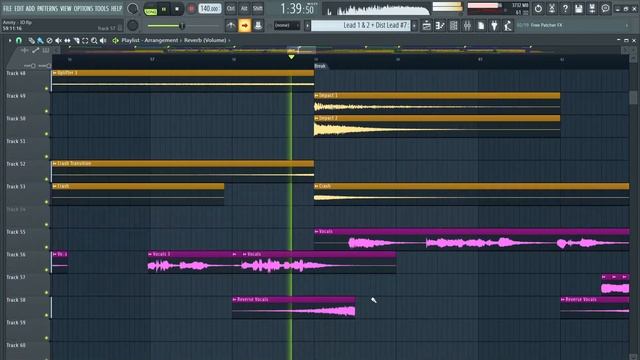640x360 pixels.
Task: Open the Impact 2 clip menu arrow
Action: pyautogui.click(x=316, y=118)
